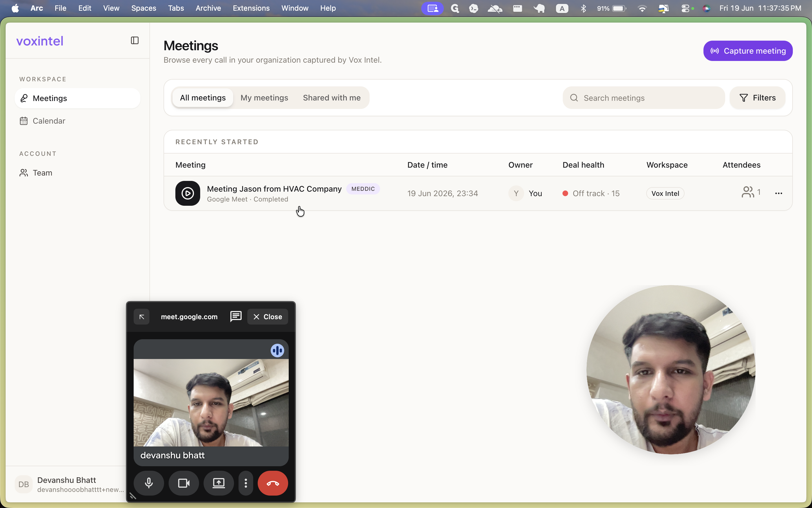
Task: Click the Off track deal health status
Action: [x=591, y=194]
